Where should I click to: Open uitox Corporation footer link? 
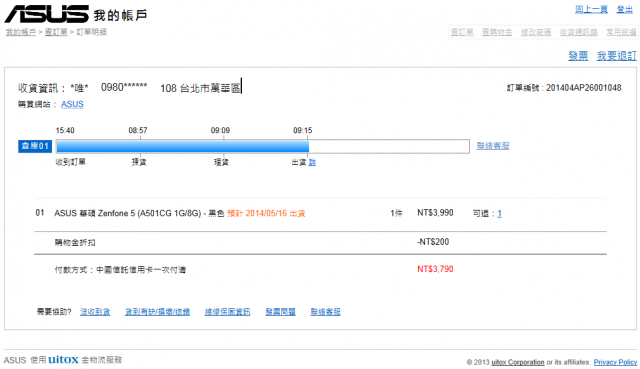coord(518,362)
